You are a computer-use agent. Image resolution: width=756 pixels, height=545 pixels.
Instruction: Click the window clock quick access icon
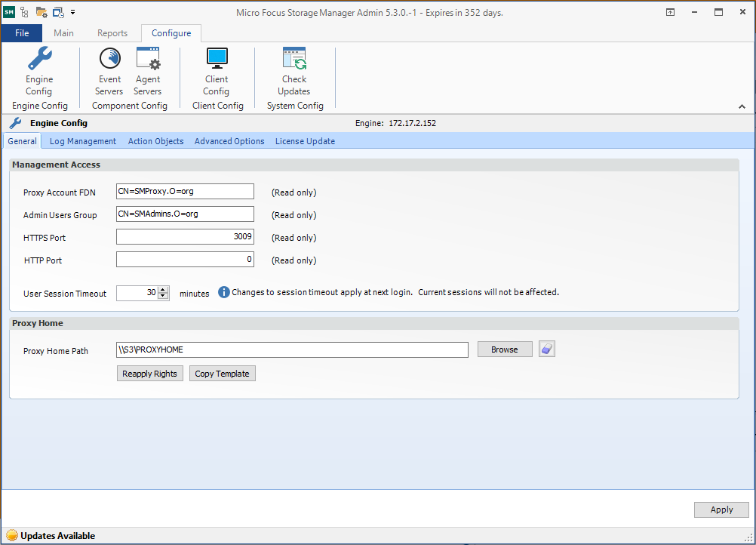58,12
